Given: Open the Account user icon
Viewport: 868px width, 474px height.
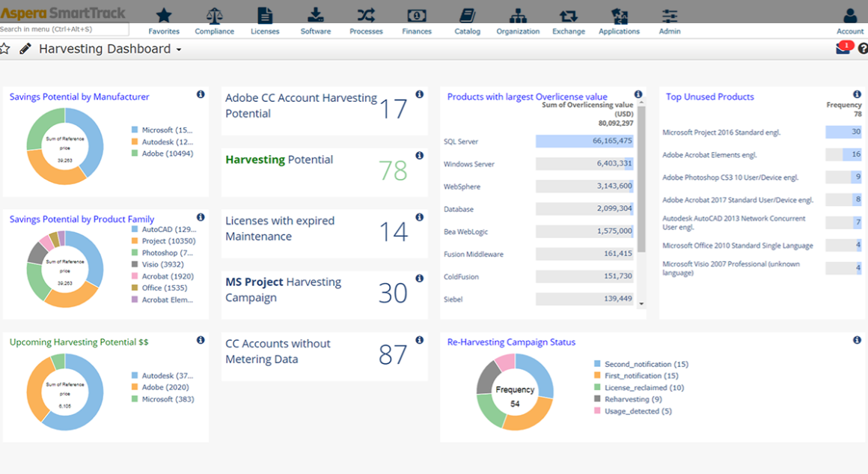Looking at the screenshot, I should (850, 16).
